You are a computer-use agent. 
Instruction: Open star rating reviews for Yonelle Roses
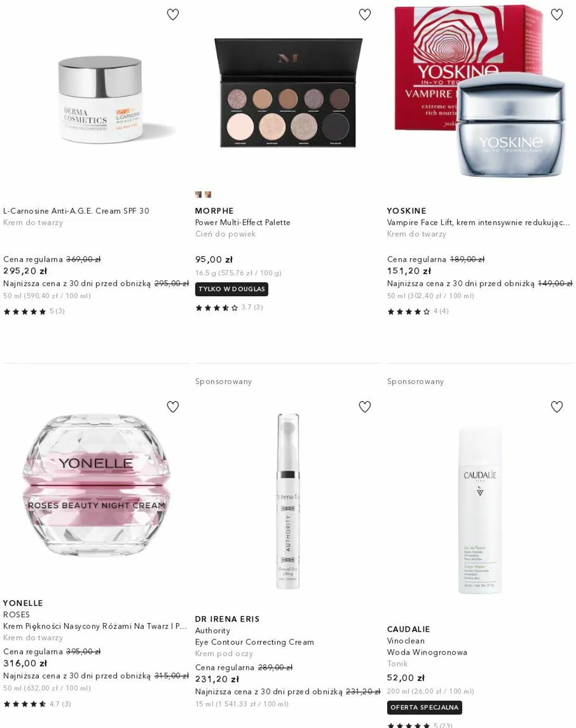[x=37, y=704]
